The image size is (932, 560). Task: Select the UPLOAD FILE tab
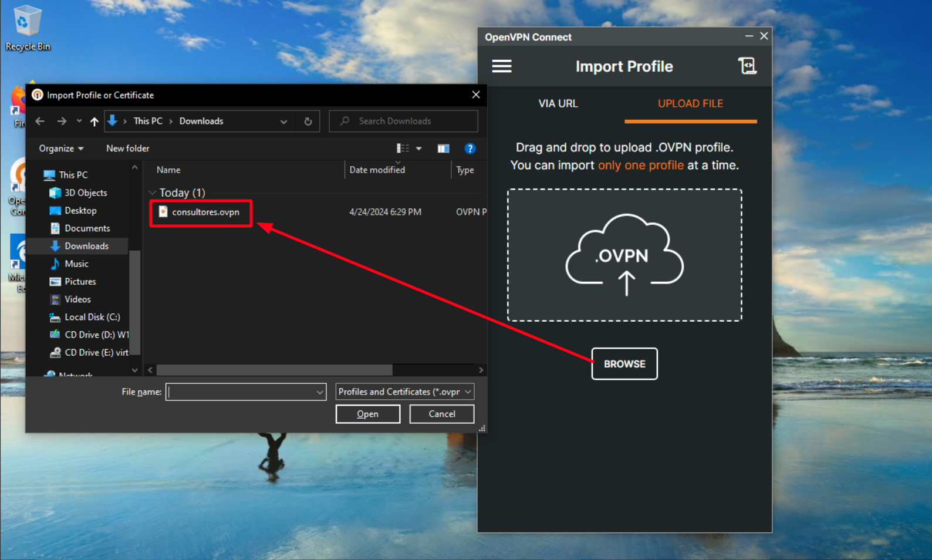click(x=690, y=104)
